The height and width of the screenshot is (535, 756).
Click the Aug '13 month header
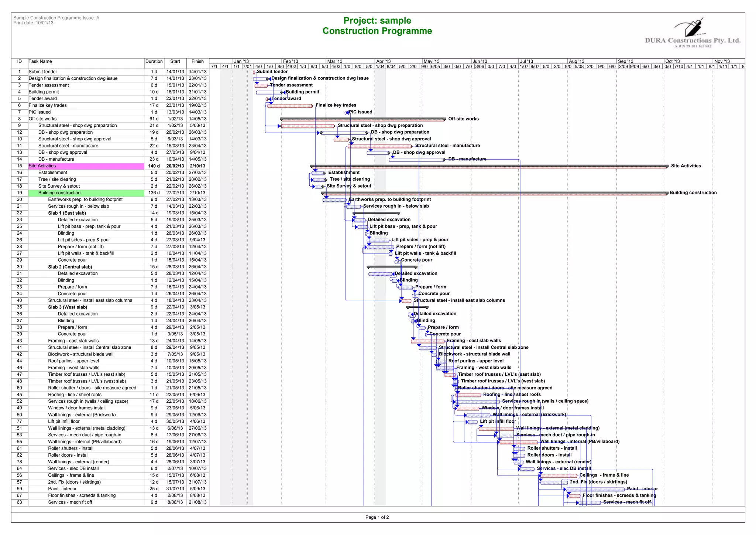576,61
